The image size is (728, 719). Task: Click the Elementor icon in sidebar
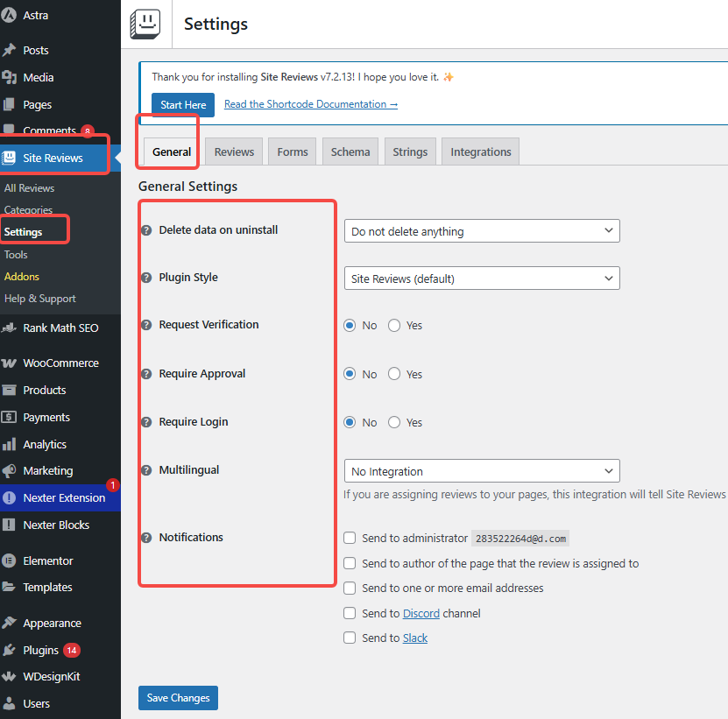point(10,560)
